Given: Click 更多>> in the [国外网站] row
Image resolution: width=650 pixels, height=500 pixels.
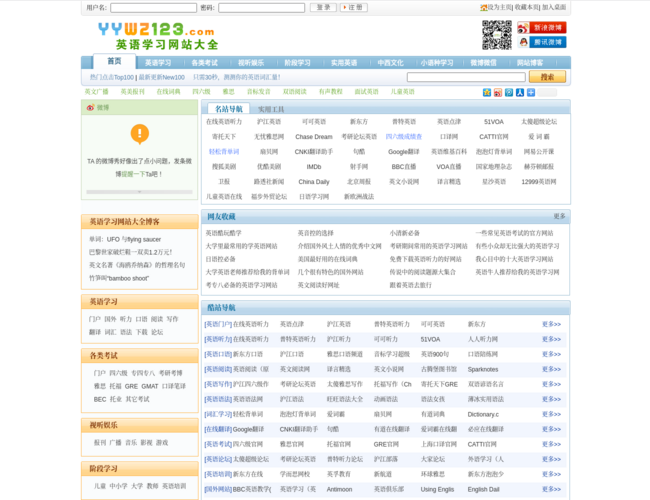Looking at the screenshot, I should point(551,489).
